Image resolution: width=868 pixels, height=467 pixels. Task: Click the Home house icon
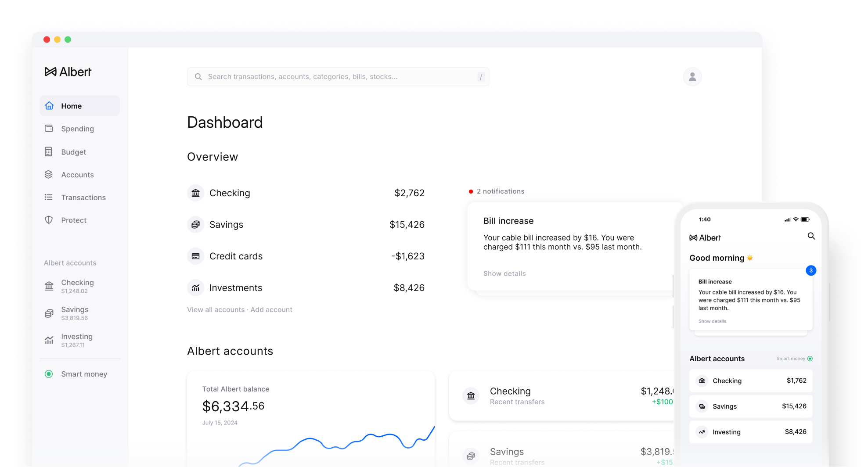click(49, 106)
